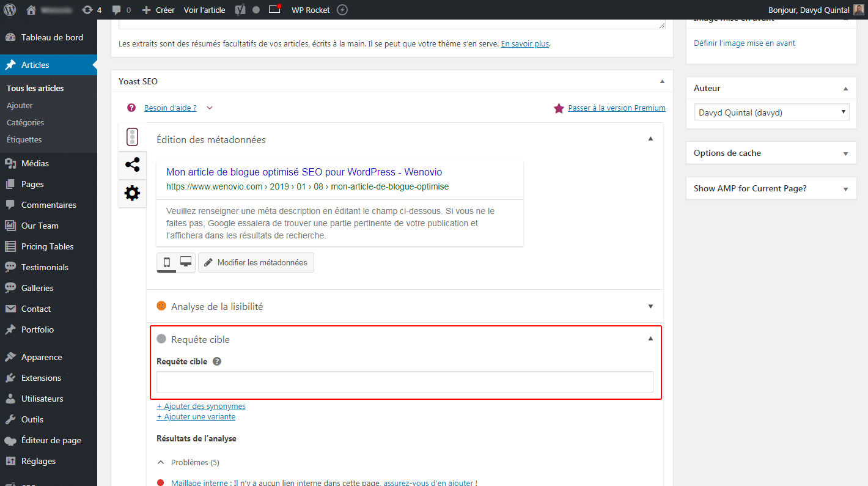
Task: Click the Réglages sidebar icon
Action: (x=10, y=461)
